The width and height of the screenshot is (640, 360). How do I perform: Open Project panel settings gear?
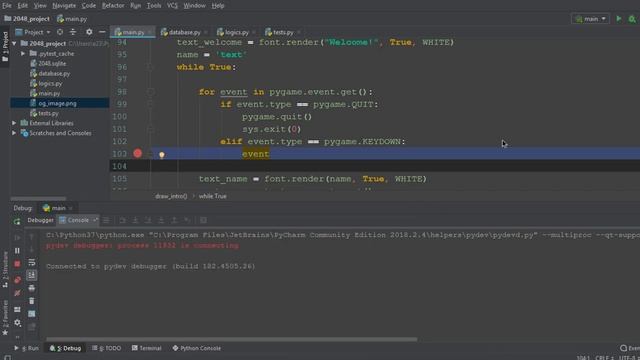click(89, 32)
